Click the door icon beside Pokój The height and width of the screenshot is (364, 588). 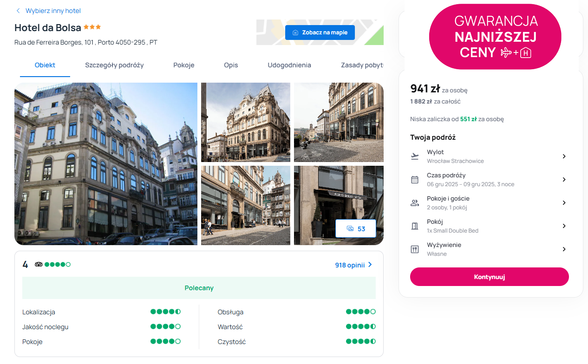point(415,226)
